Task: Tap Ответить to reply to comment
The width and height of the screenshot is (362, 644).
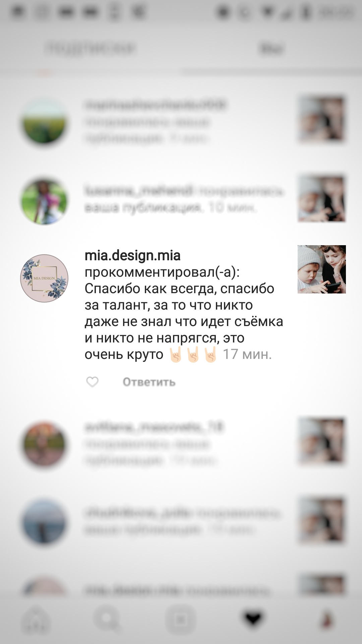Action: coord(149,382)
